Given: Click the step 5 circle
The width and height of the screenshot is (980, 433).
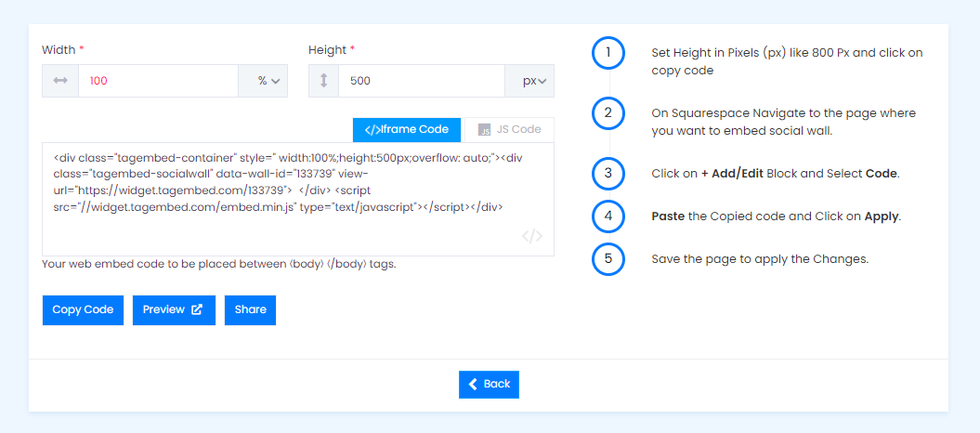Looking at the screenshot, I should (x=608, y=259).
